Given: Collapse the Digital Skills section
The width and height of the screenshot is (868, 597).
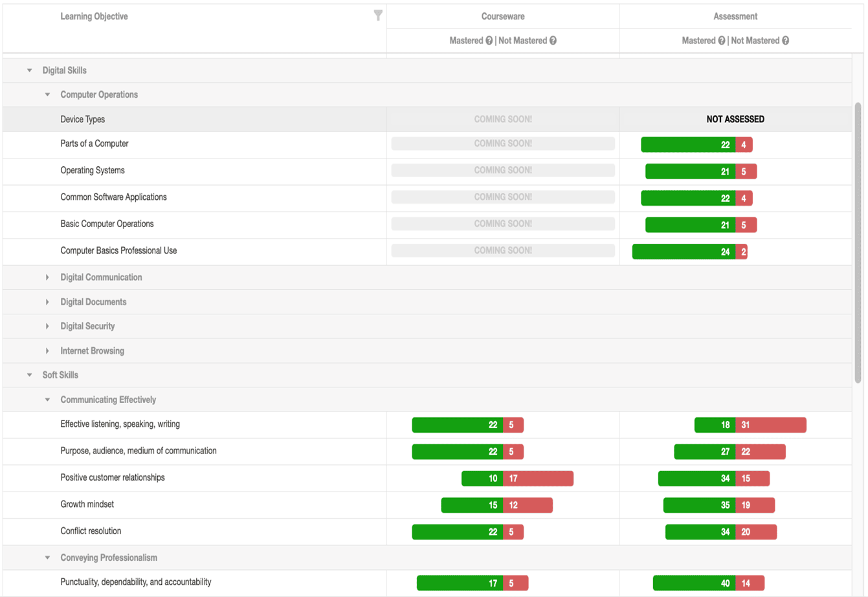Looking at the screenshot, I should (x=30, y=71).
